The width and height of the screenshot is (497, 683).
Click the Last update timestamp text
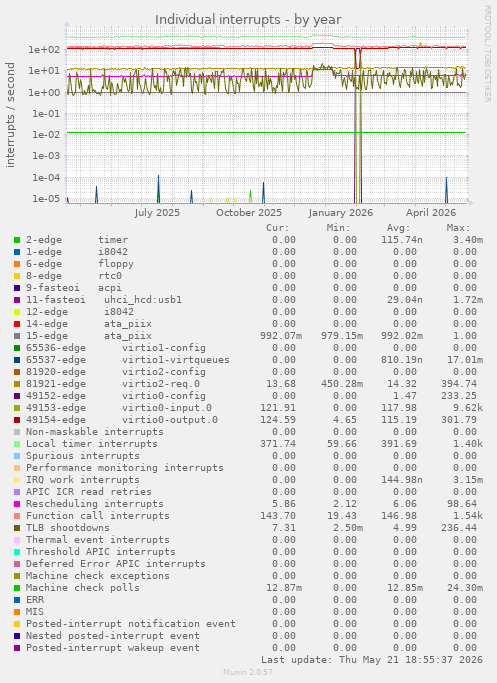pyautogui.click(x=372, y=660)
